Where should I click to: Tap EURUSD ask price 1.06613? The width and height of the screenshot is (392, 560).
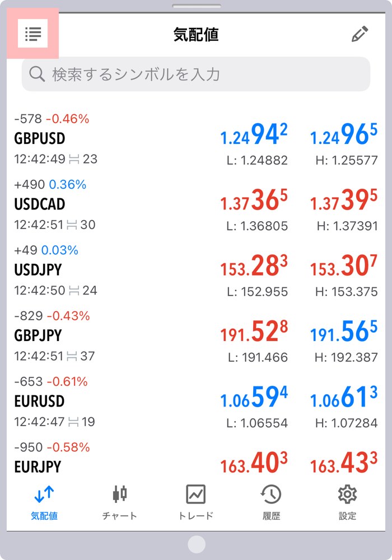click(x=344, y=397)
